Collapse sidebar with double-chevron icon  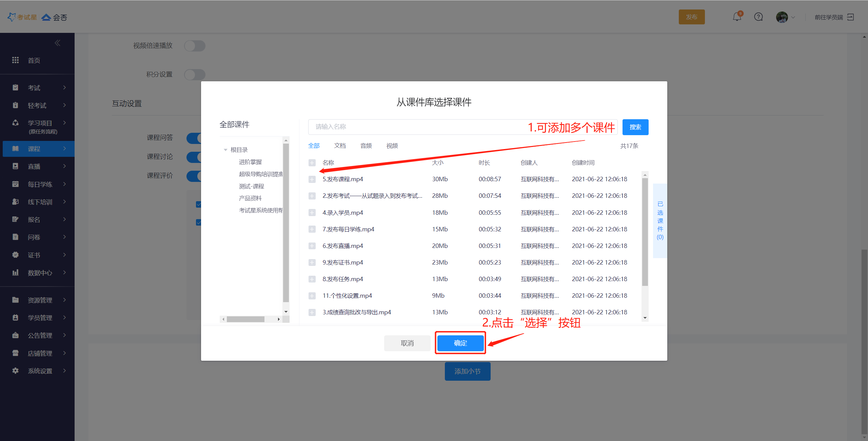(x=57, y=43)
